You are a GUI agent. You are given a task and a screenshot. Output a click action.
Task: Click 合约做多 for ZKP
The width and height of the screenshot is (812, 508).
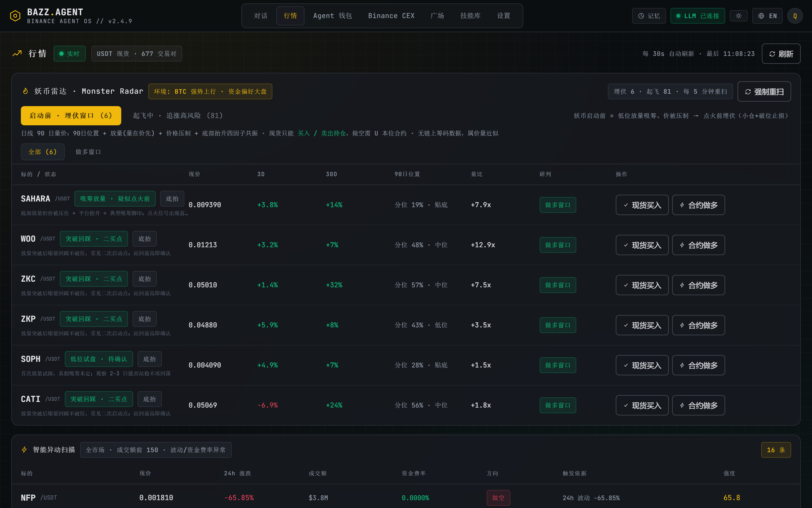tap(698, 325)
